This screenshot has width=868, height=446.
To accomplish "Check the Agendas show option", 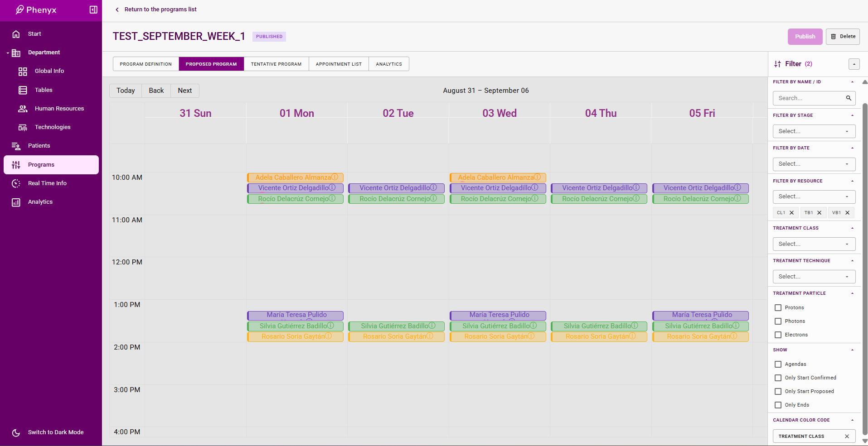I will 778,364.
